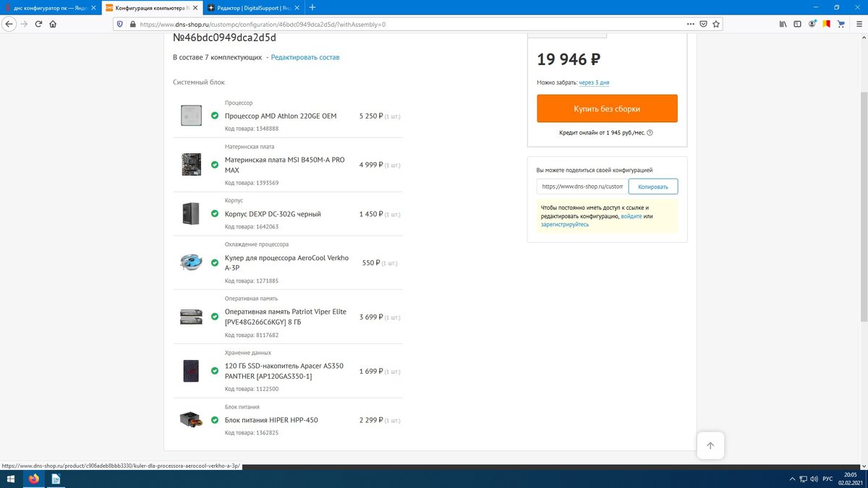Open credit info question-mark icon
Viewport: 868px width, 488px height.
pos(650,133)
